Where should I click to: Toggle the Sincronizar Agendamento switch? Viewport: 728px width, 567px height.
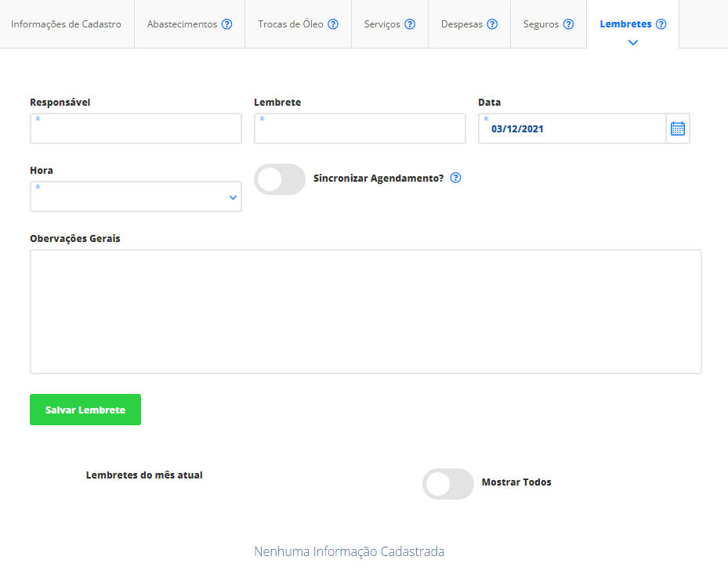[x=280, y=179]
